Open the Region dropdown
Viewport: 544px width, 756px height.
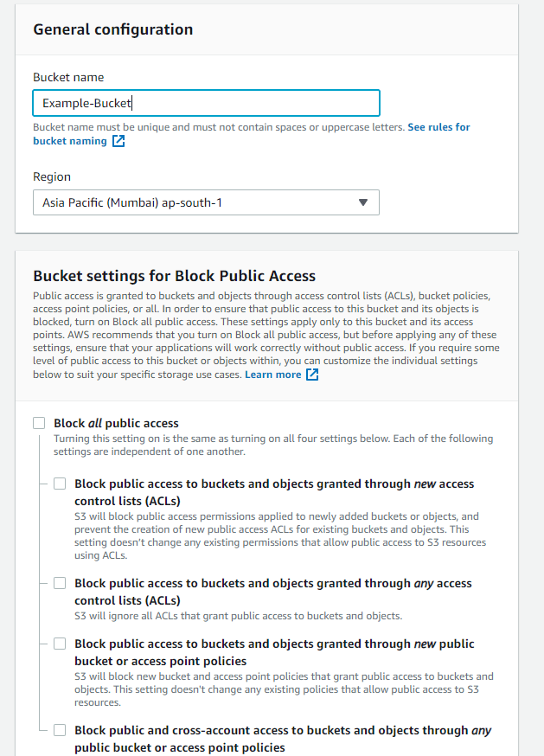coord(206,202)
